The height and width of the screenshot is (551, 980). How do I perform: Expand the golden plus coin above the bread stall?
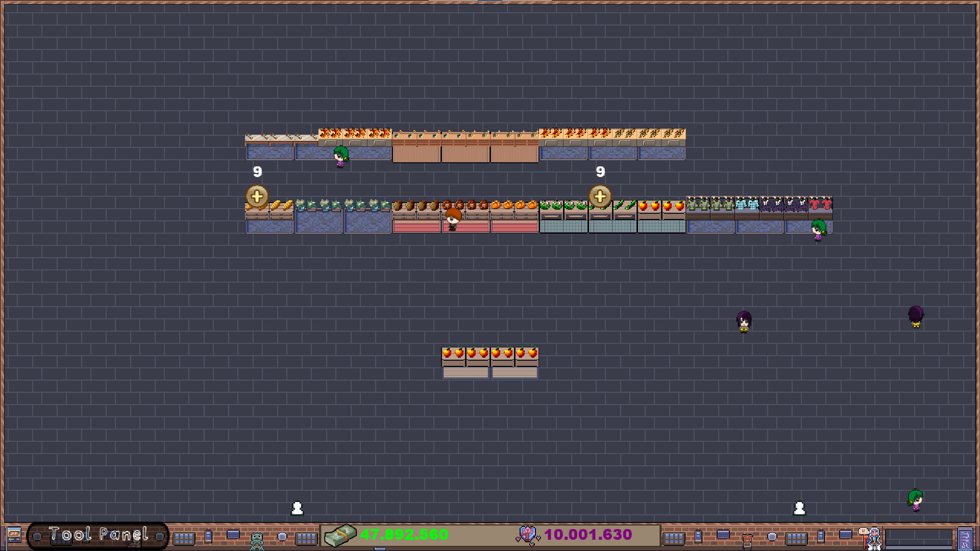coord(257,195)
